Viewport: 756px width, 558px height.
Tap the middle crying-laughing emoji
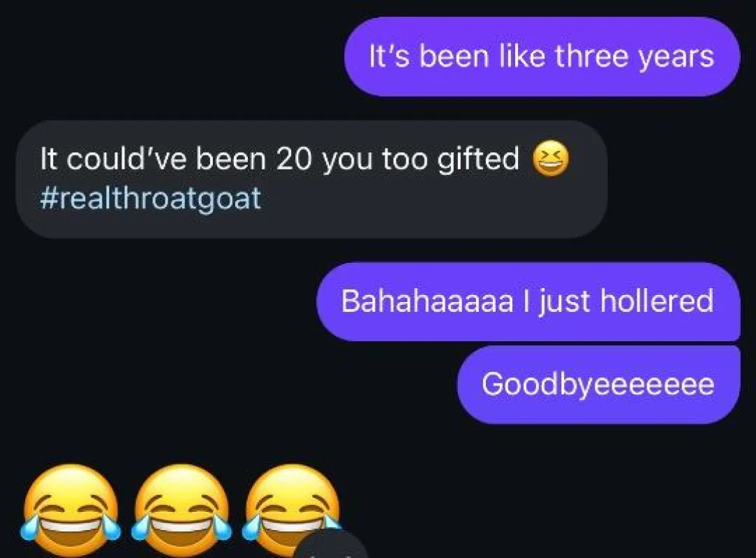181,510
